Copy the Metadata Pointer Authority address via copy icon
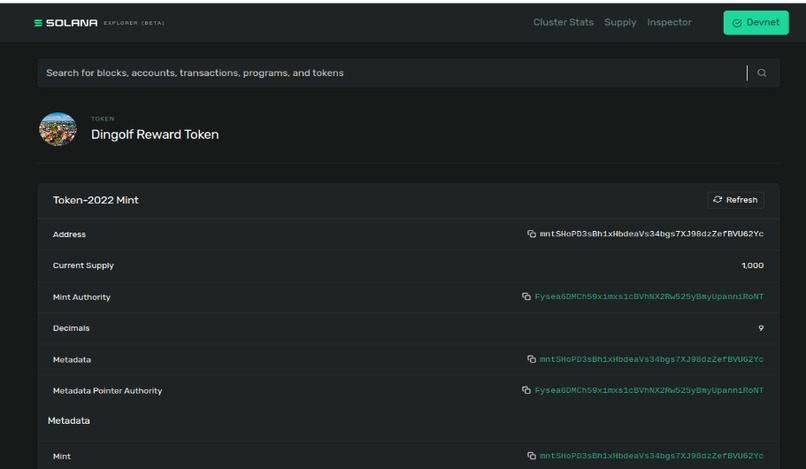Screen dimensions: 806x469 coord(526,390)
